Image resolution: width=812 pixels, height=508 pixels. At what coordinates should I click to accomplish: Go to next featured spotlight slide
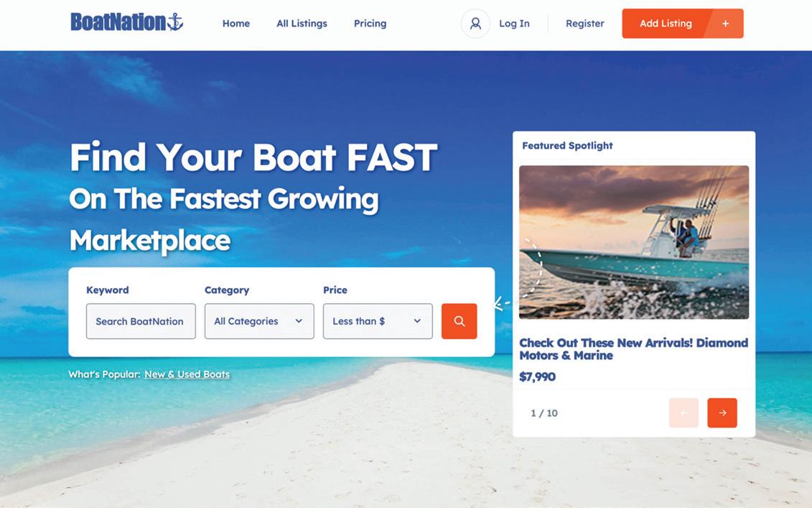click(x=722, y=412)
